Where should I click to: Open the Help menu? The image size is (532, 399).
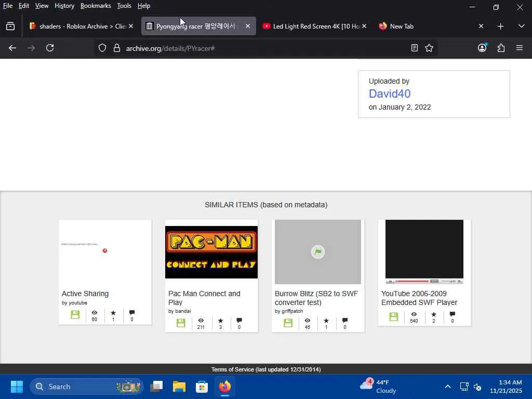point(144,6)
